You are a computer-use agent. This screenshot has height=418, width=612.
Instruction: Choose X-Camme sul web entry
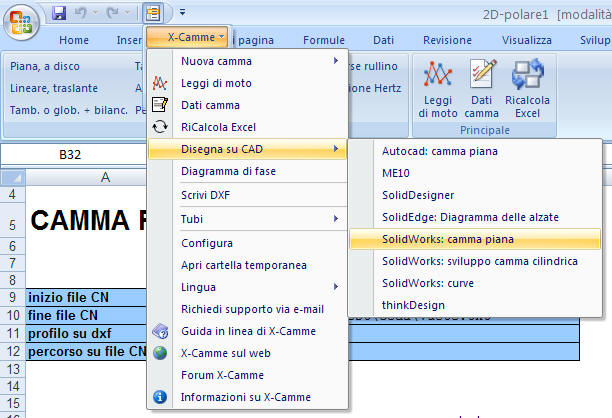tap(248, 353)
